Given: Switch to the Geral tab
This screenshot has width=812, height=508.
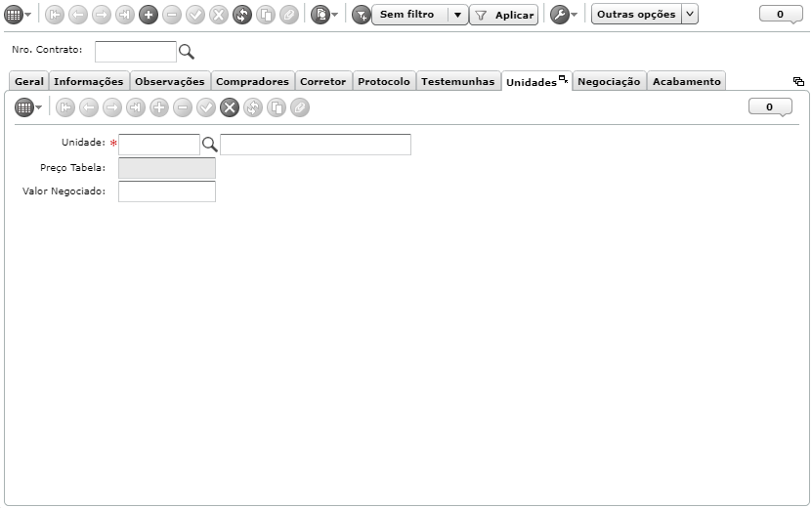Looking at the screenshot, I should click(29, 81).
